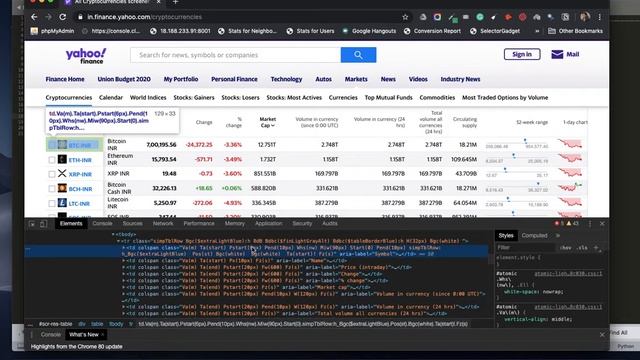This screenshot has width=640, height=360.
Task: Open the Other Bookmarks folder
Action: (575, 31)
